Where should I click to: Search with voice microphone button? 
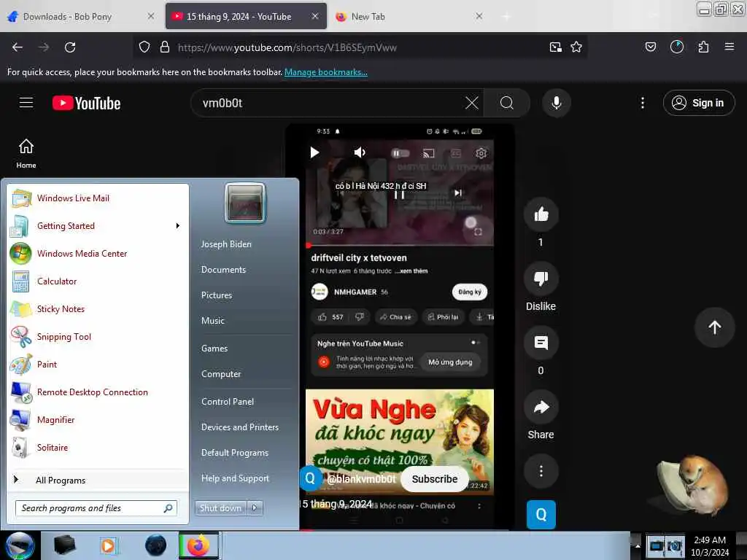[556, 103]
